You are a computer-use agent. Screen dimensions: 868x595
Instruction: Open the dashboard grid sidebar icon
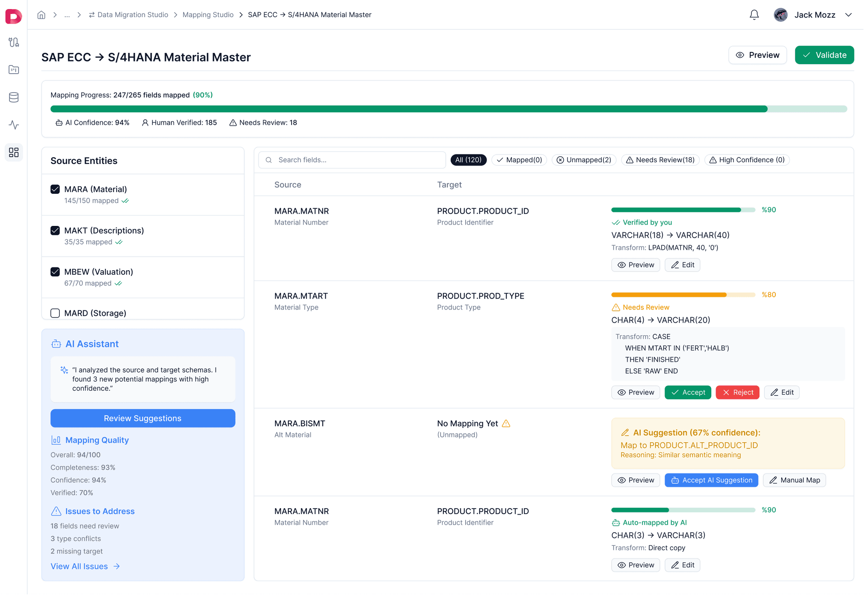[x=14, y=152]
